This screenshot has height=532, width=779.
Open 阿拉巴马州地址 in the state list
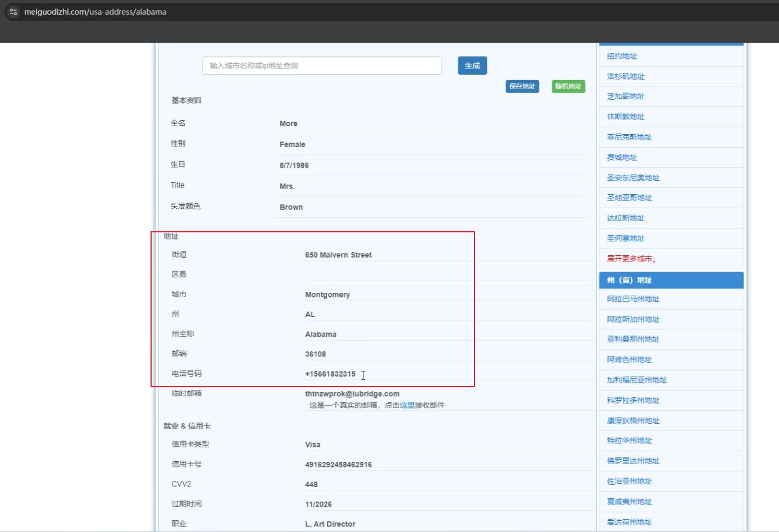coord(633,299)
